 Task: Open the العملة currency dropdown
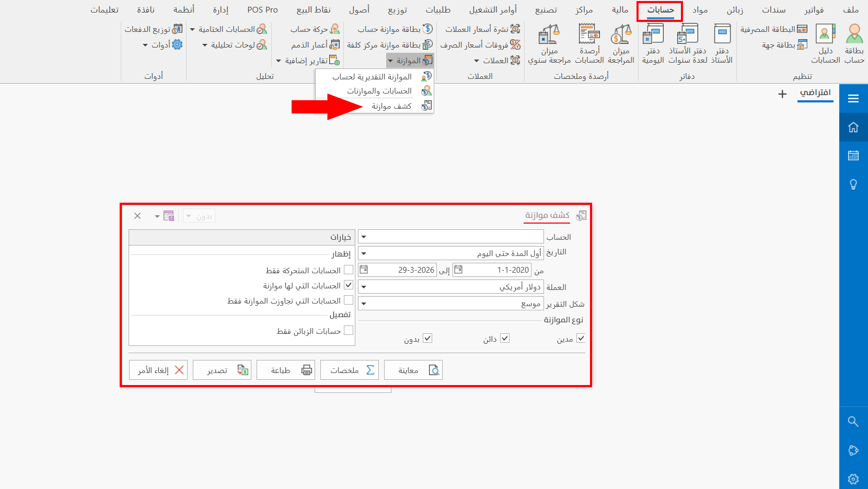[364, 287]
